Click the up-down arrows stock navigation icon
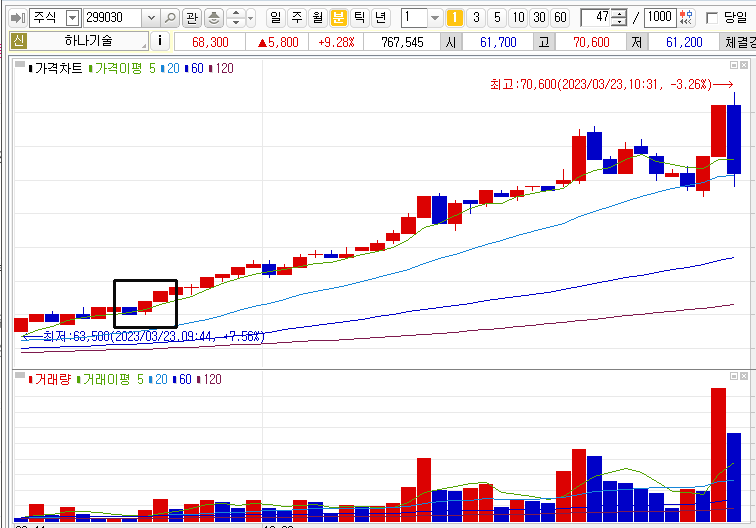This screenshot has width=756, height=528. [x=236, y=18]
